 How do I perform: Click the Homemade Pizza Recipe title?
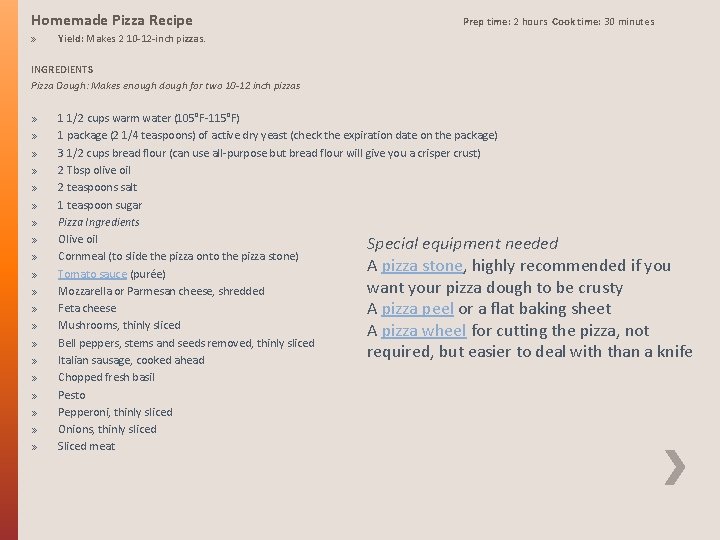111,20
